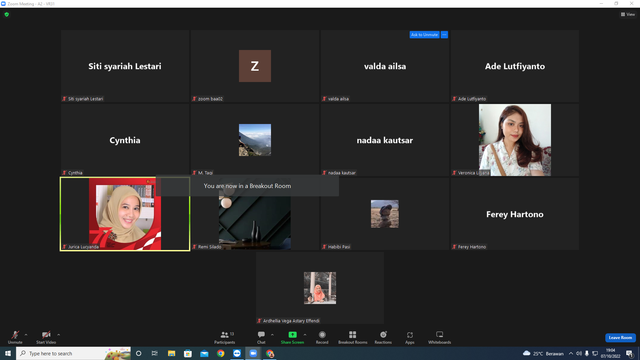Select the Jurica Lucyanda highlighted tile
640x360 pixels.
(x=125, y=214)
